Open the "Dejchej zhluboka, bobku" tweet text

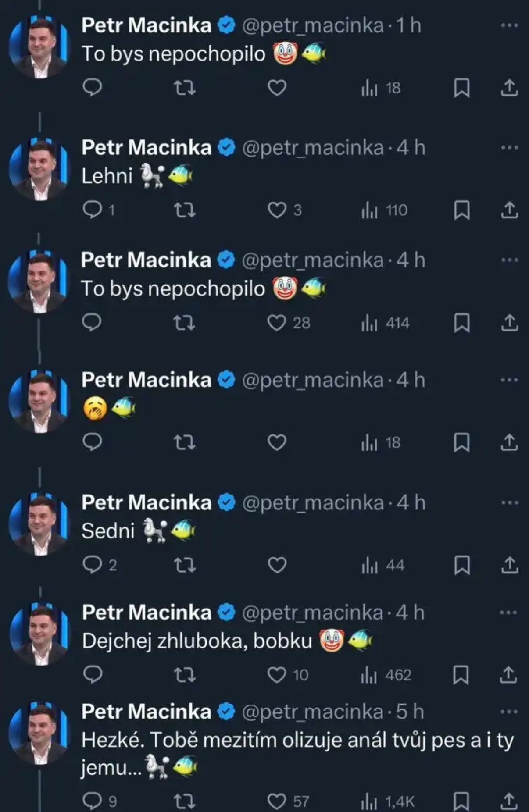[197, 641]
